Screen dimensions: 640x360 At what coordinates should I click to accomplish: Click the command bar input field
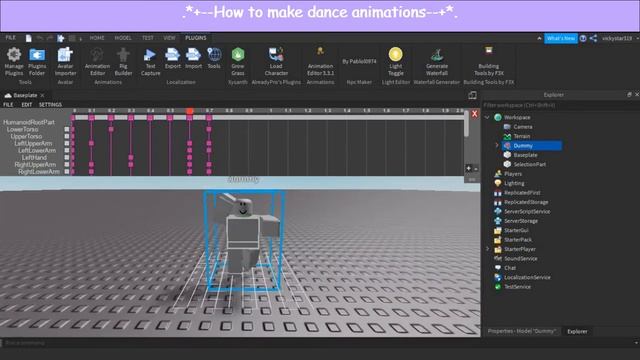pyautogui.click(x=318, y=343)
